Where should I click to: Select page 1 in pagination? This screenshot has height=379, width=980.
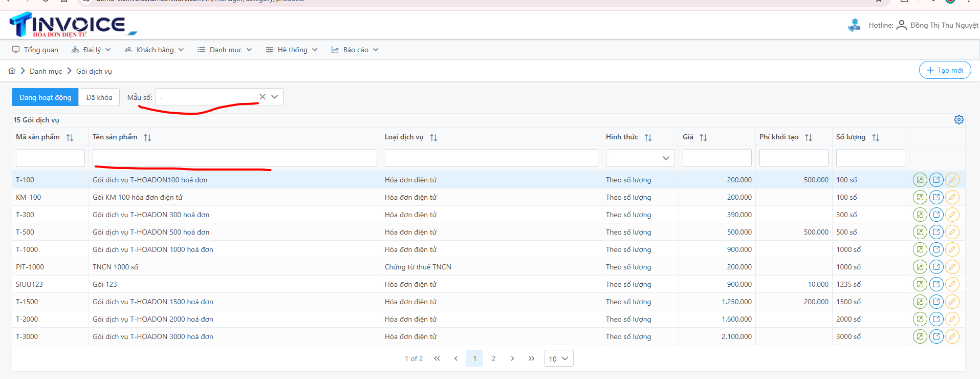tap(474, 359)
